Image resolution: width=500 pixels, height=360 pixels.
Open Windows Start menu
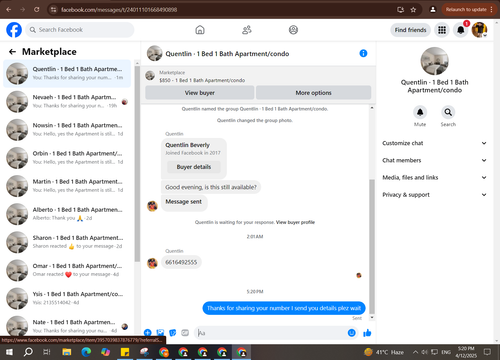tap(9, 352)
